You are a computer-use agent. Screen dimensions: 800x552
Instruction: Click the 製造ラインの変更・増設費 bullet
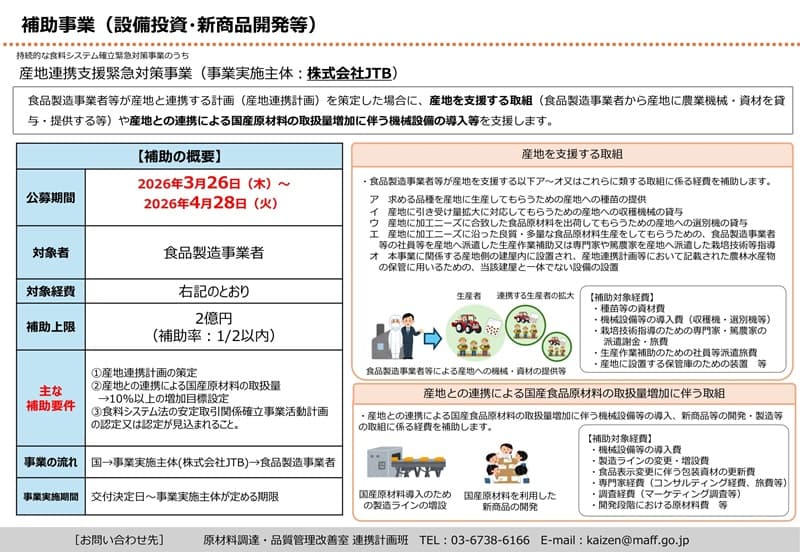[651, 461]
